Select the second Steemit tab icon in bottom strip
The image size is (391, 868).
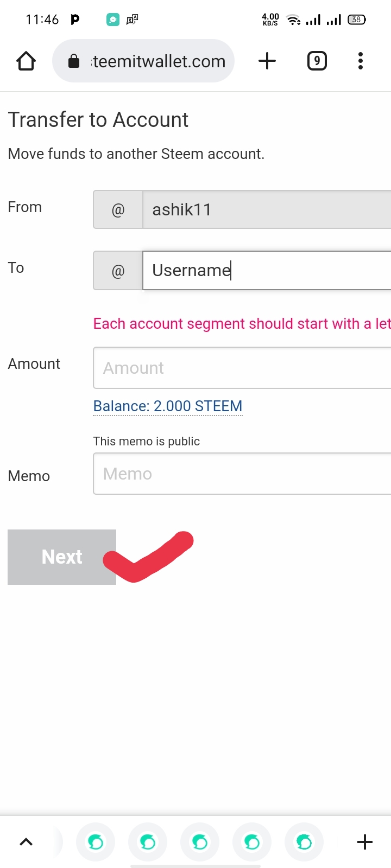click(148, 842)
